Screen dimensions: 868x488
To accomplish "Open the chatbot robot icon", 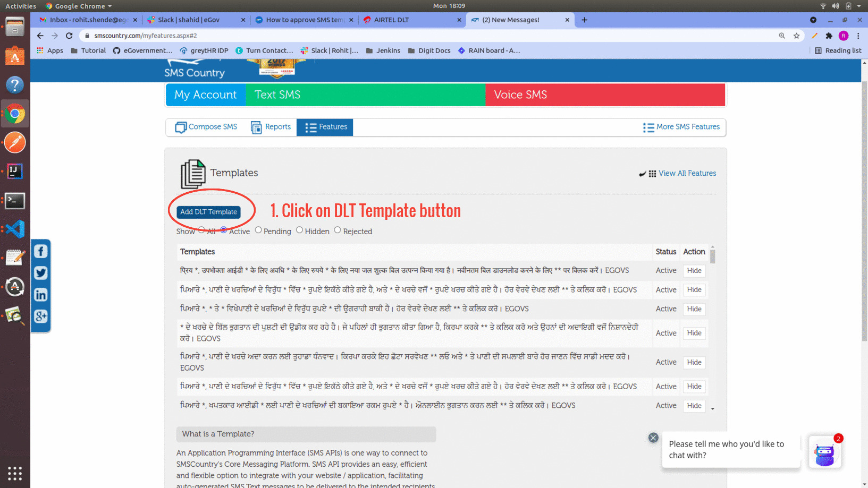I will click(824, 453).
